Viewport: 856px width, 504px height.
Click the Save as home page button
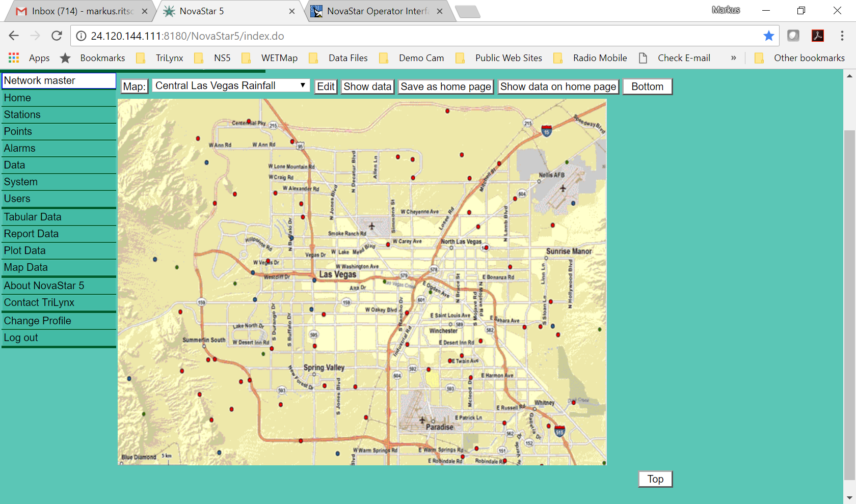click(445, 87)
